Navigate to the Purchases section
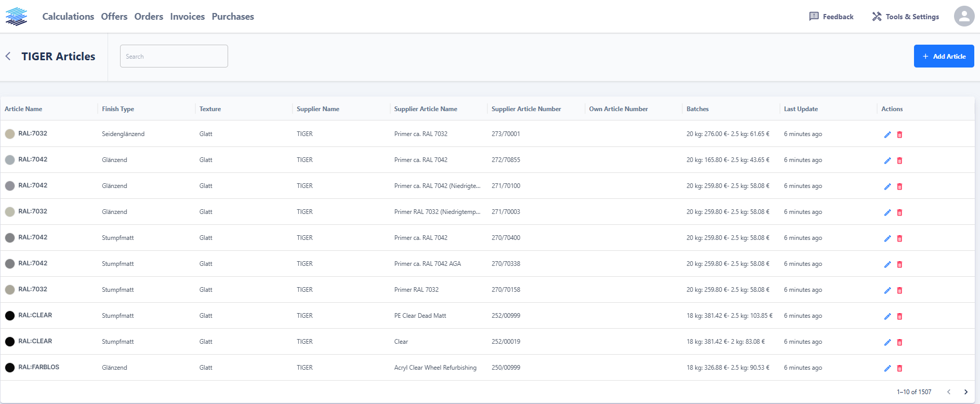This screenshot has width=980, height=404. 233,17
